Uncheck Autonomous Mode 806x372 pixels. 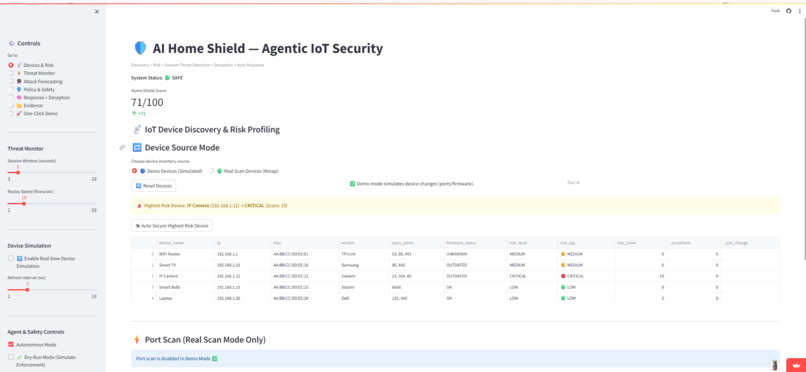pos(11,345)
